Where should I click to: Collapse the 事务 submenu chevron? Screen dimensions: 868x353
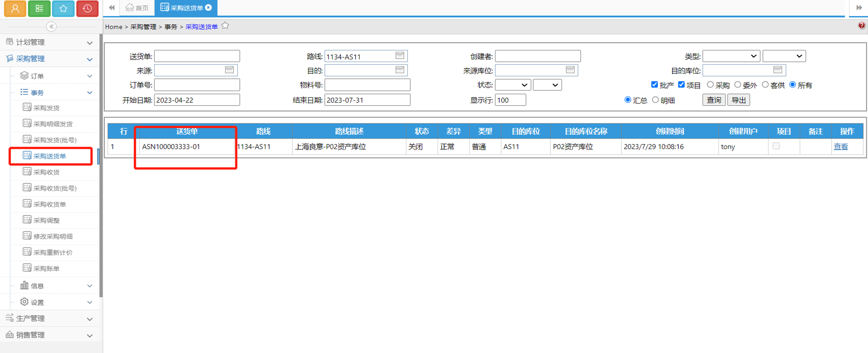[90, 92]
